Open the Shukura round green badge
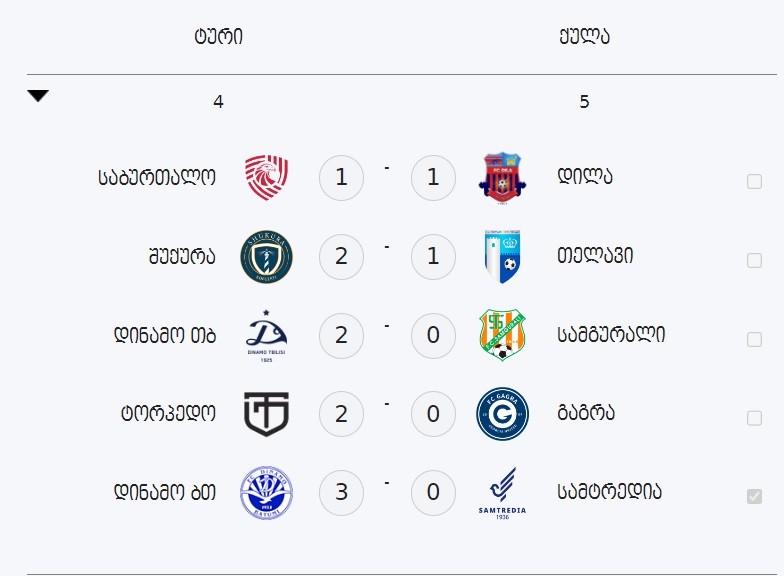The height and width of the screenshot is (576, 784). [266, 256]
